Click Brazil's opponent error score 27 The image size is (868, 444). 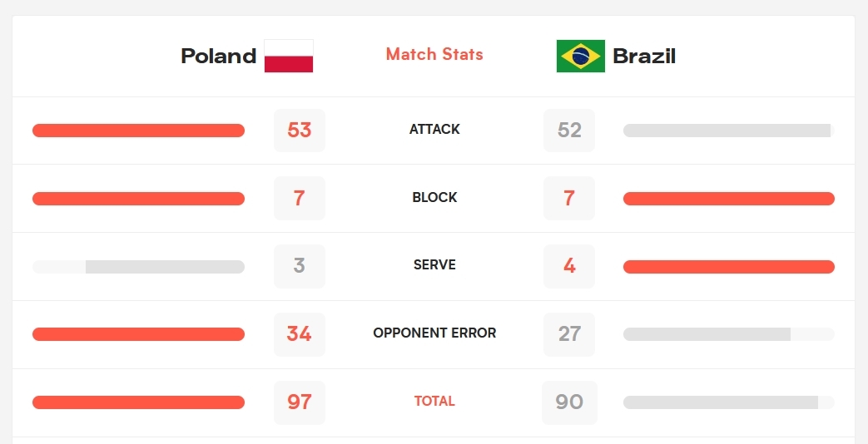point(569,334)
